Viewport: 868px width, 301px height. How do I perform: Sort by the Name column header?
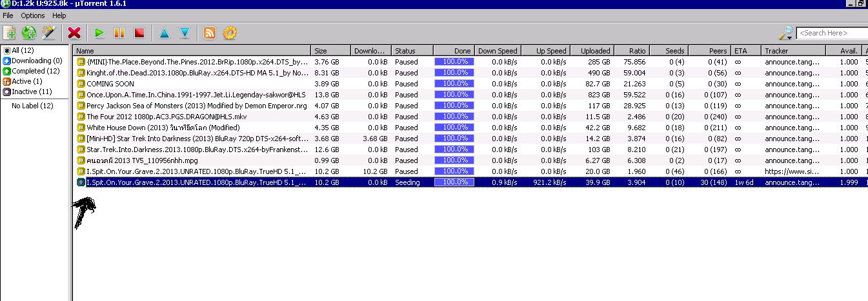pos(192,50)
